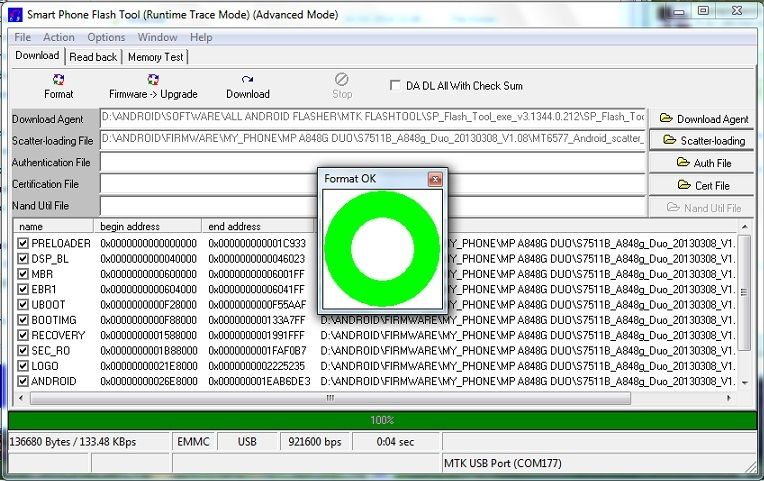Image resolution: width=764 pixels, height=481 pixels.
Task: Click the Stop toolbar icon
Action: pos(342,79)
